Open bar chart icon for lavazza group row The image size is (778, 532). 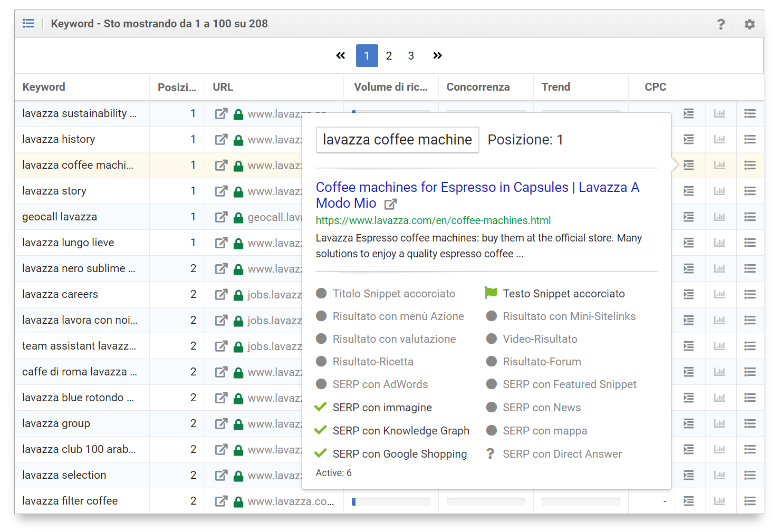tap(719, 423)
